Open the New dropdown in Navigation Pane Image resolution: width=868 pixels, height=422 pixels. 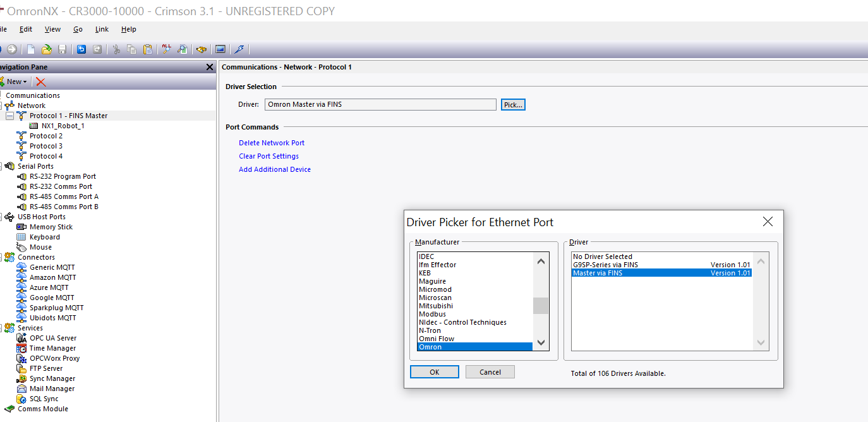point(14,81)
